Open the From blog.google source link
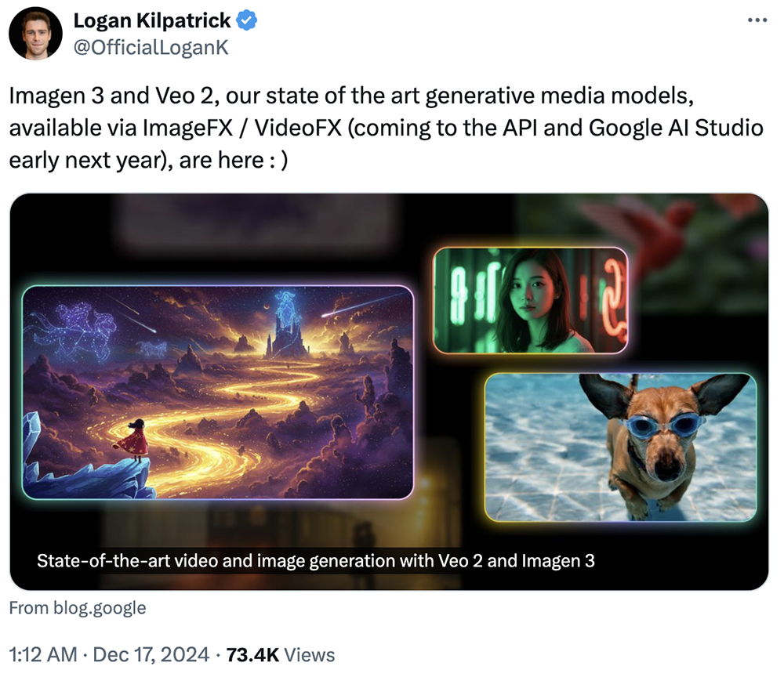This screenshot has width=784, height=677. tap(78, 607)
